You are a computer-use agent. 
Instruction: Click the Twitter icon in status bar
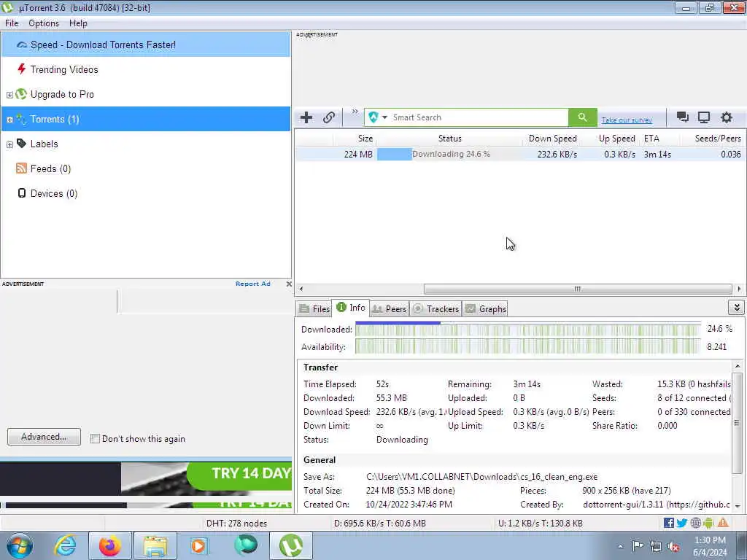(682, 523)
